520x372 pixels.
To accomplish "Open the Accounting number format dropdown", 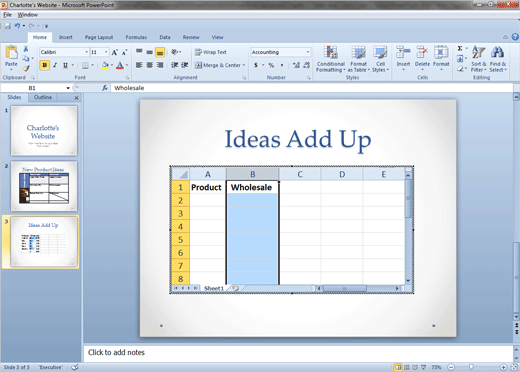I will [x=308, y=52].
